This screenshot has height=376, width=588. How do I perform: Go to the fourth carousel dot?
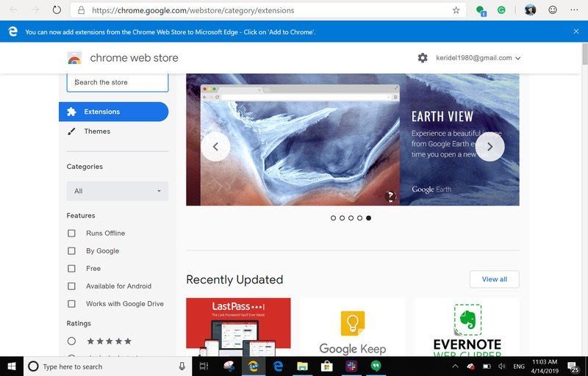[x=359, y=218]
